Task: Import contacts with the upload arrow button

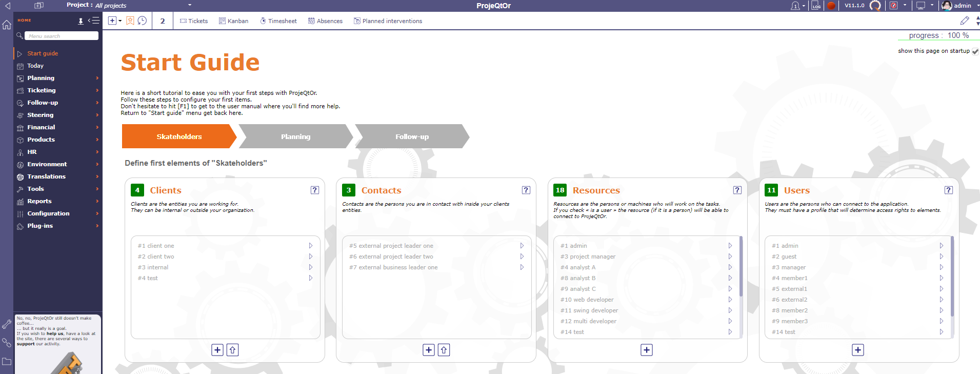Action: 444,350
